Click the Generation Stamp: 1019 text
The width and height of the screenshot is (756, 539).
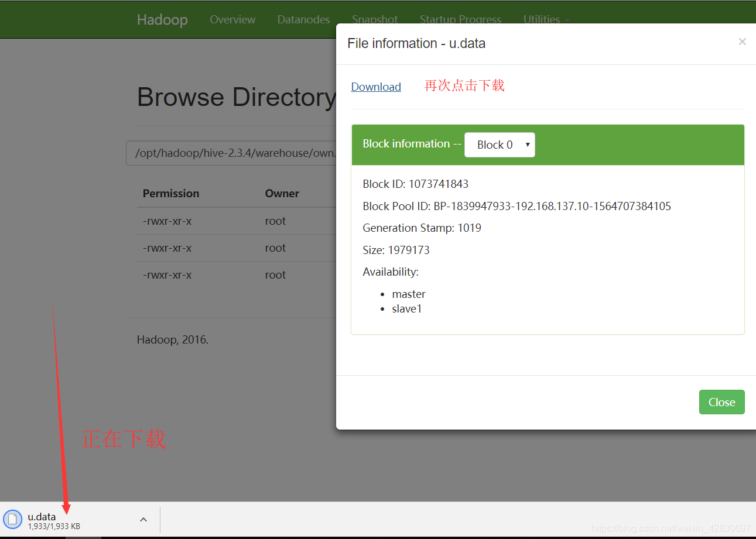[x=422, y=228]
